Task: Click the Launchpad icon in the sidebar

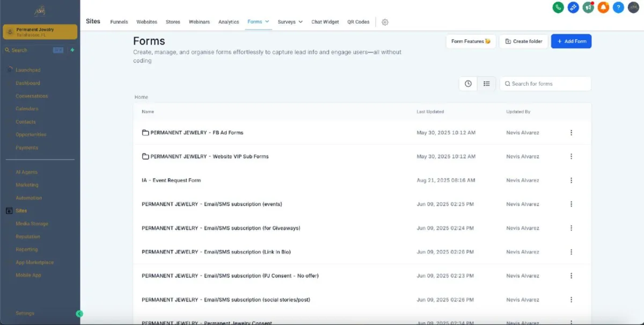Action: 10,70
